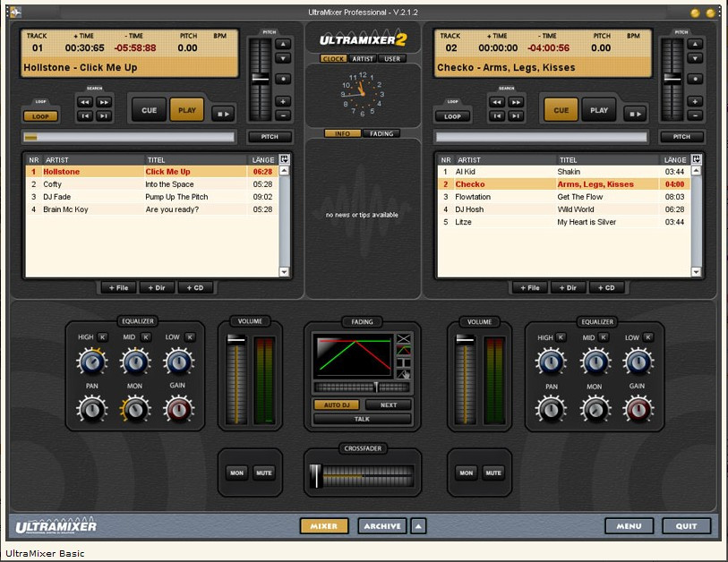This screenshot has width=728, height=562.
Task: Click right playlist scroll up arrow
Action: click(696, 171)
